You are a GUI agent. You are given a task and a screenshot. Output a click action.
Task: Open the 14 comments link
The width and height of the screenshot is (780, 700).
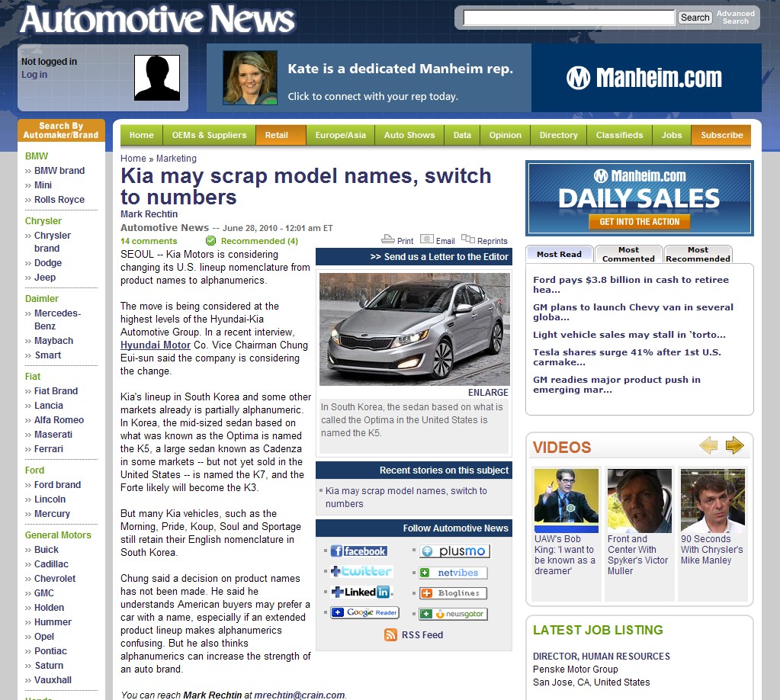tap(149, 241)
